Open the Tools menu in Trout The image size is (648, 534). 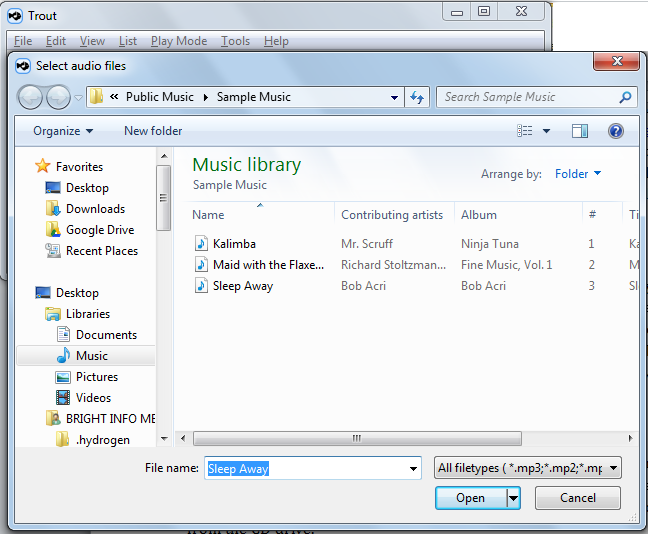click(x=235, y=41)
